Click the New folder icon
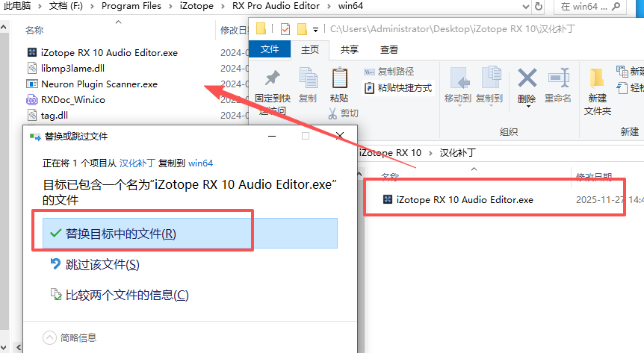 click(597, 78)
